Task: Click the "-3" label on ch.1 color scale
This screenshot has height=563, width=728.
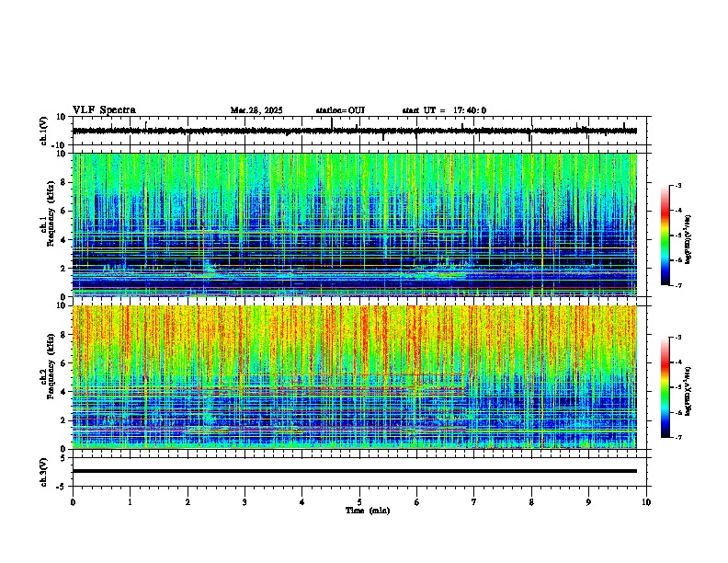Action: click(x=677, y=185)
